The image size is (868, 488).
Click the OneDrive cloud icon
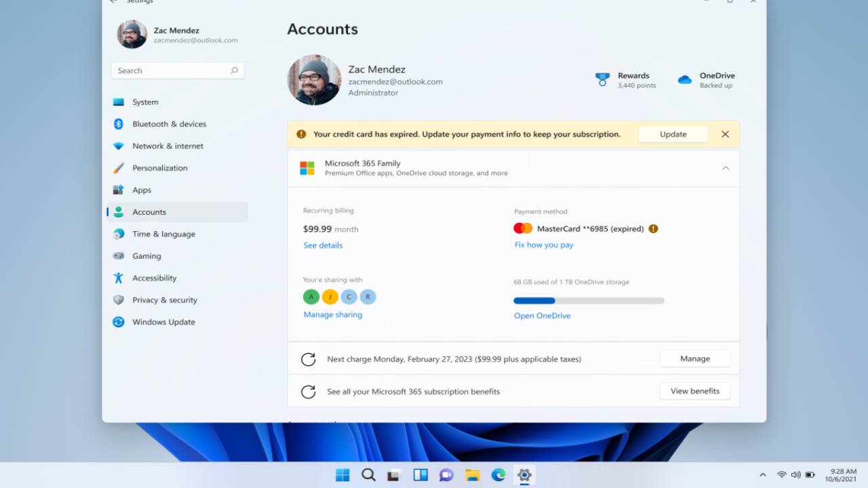point(684,79)
